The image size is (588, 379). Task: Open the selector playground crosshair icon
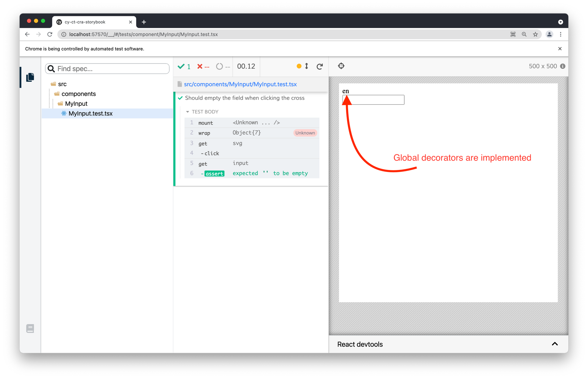click(x=341, y=66)
